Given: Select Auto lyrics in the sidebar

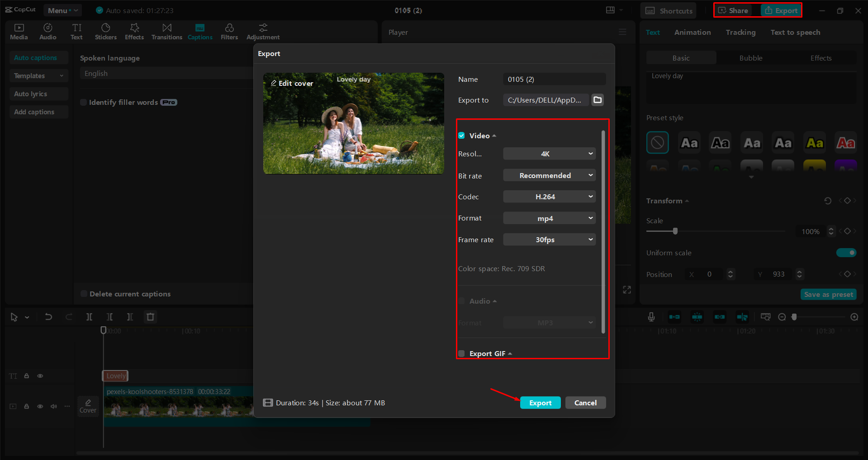Looking at the screenshot, I should 31,94.
